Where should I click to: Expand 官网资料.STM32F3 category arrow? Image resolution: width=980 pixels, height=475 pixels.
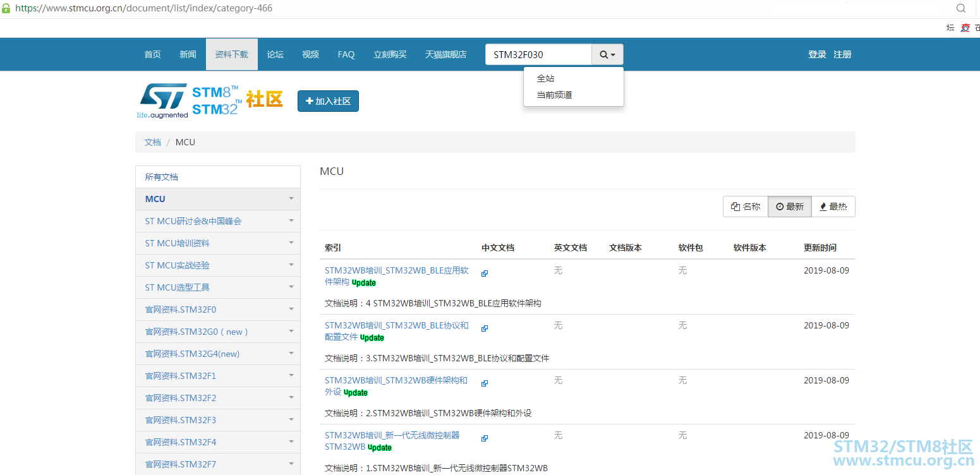pos(291,420)
